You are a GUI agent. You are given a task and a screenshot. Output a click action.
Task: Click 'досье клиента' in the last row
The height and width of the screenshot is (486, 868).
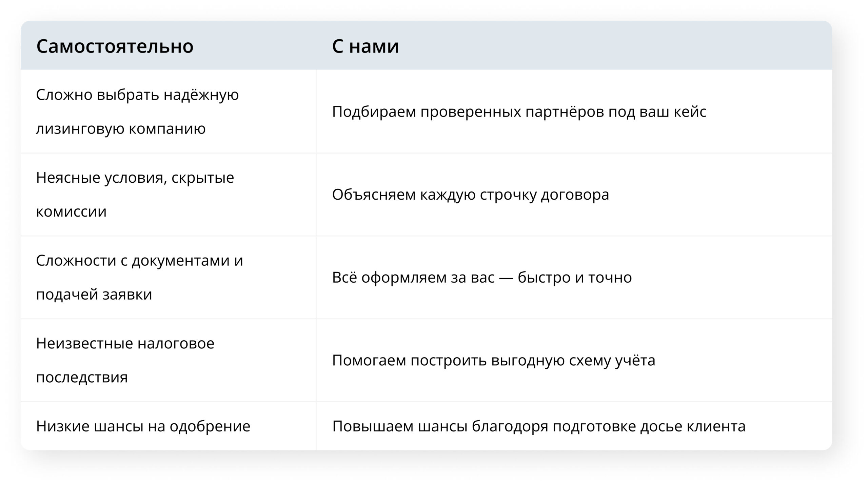pyautogui.click(x=693, y=426)
